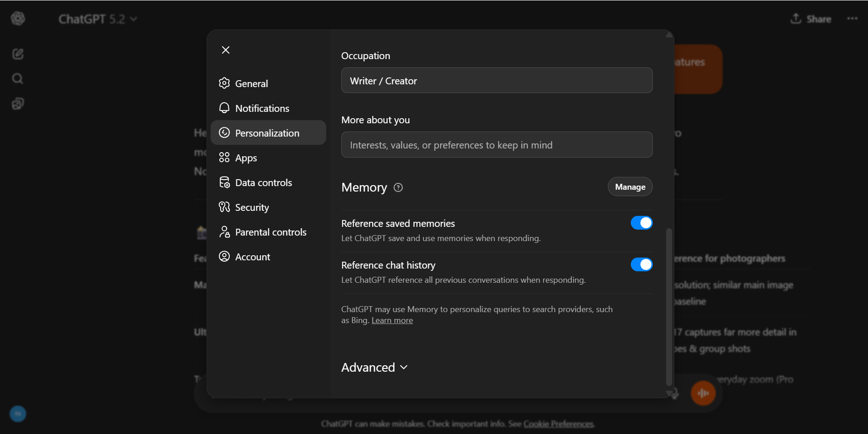
Task: Open the ChatGPT 5.2 model dropdown
Action: 98,19
